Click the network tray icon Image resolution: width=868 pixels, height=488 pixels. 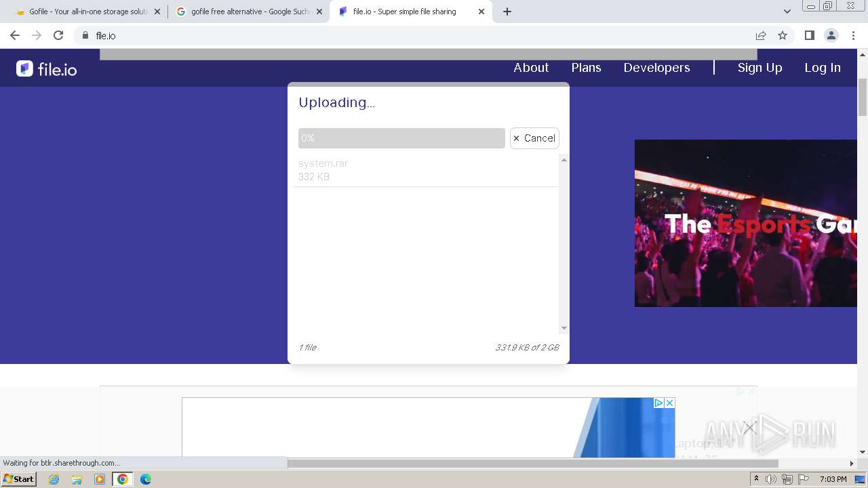(x=787, y=479)
